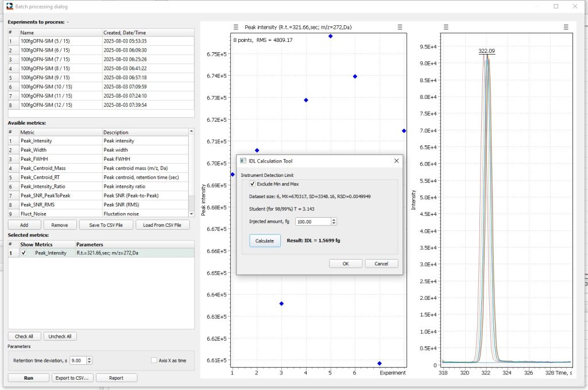Click the Uncheck All button
The height and width of the screenshot is (390, 588).
point(60,337)
